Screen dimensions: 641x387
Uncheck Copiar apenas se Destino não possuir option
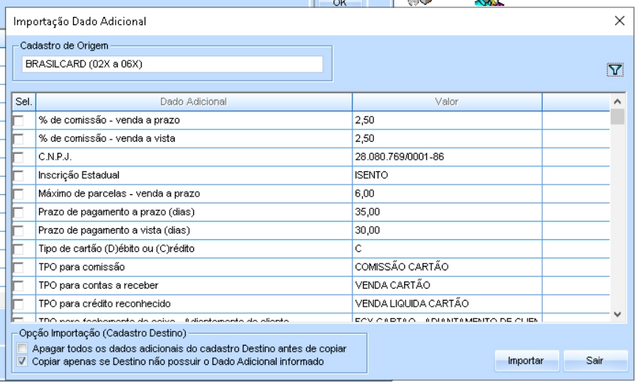pyautogui.click(x=22, y=361)
